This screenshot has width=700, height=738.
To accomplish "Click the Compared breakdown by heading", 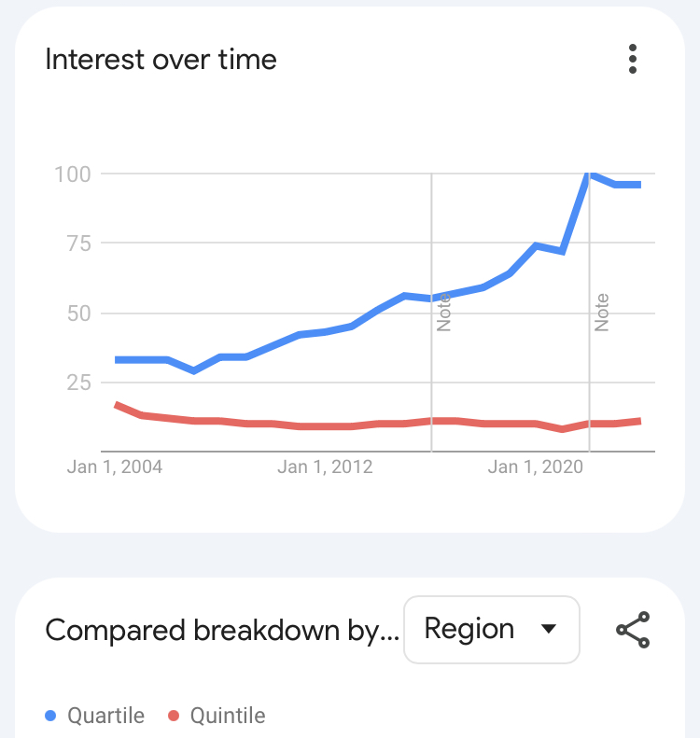I will (x=222, y=631).
